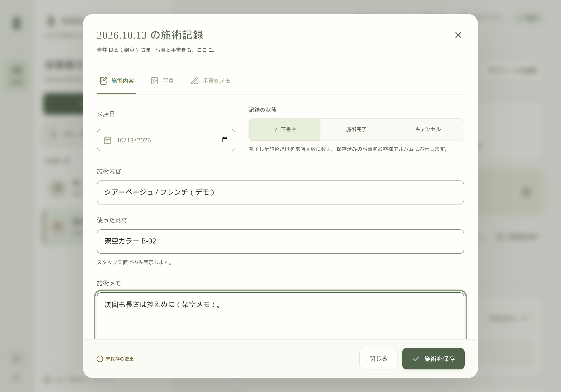Viewport: 561px width, 392px height.
Task: Click the dialog title 2026.10.13 の施術記録
Action: [150, 35]
